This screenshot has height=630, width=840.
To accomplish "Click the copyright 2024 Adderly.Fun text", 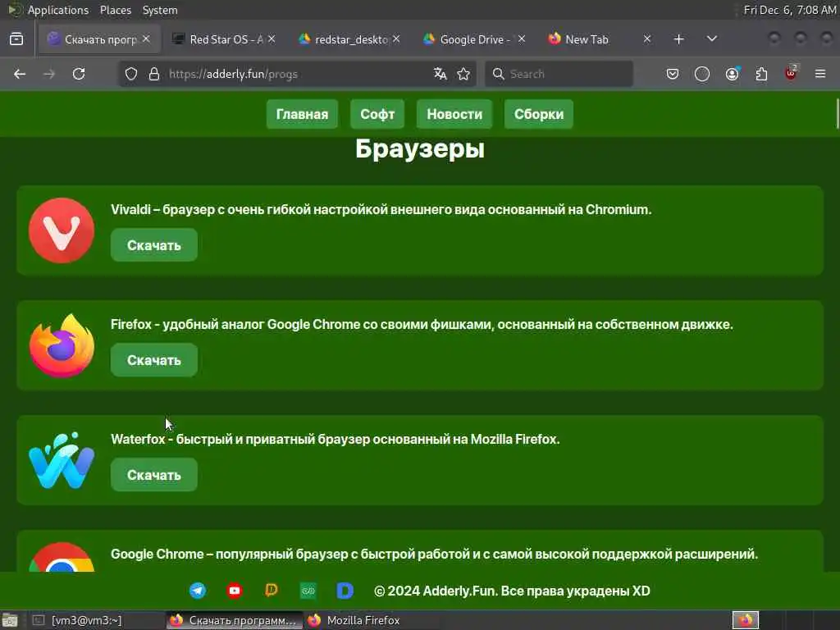I will (512, 591).
